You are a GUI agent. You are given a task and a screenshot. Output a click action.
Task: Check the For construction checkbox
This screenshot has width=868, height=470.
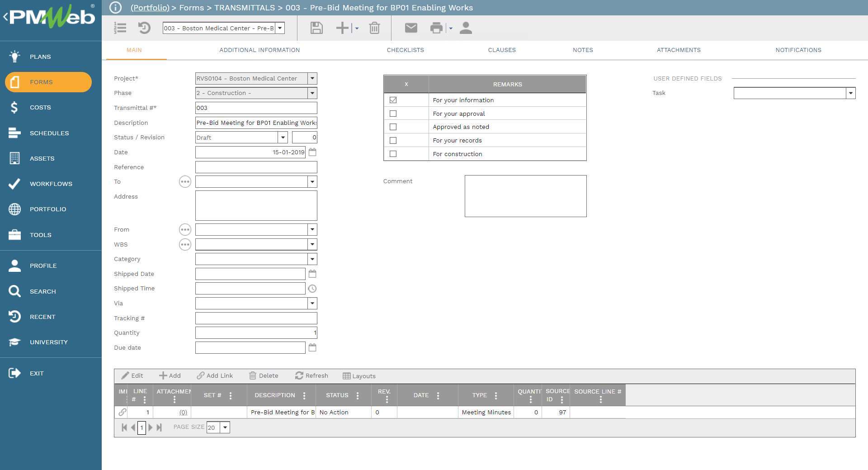[x=393, y=154]
